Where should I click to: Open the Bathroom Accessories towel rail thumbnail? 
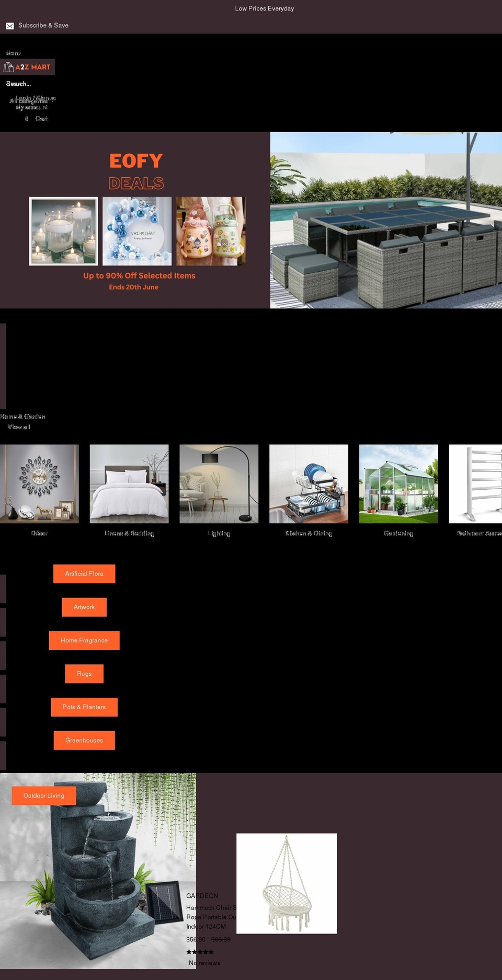pos(475,484)
